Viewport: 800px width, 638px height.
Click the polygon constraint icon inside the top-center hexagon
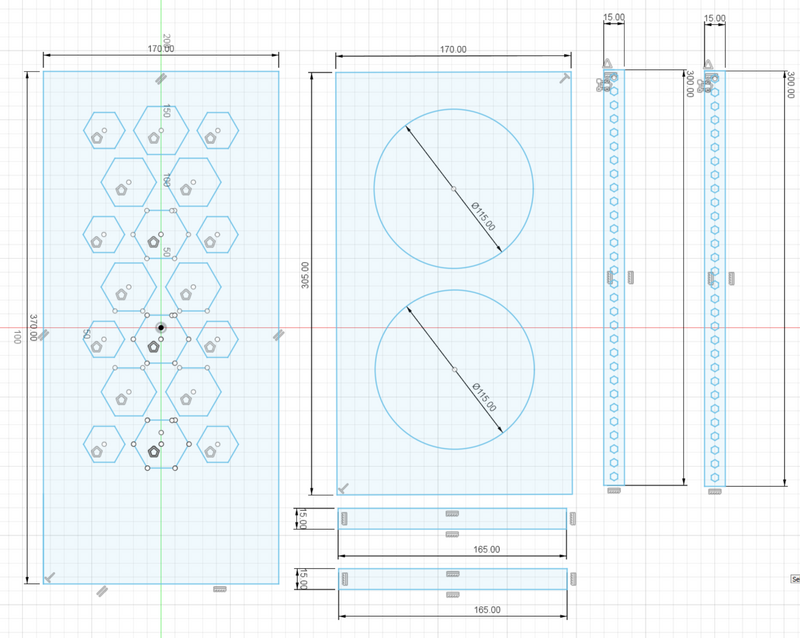pos(154,138)
